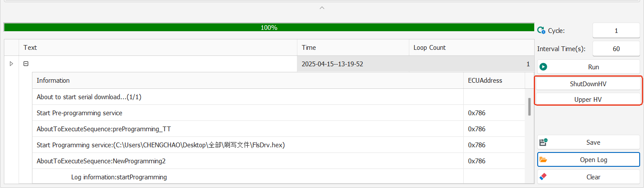
Task: Sort by the Text column header
Action: coord(158,48)
